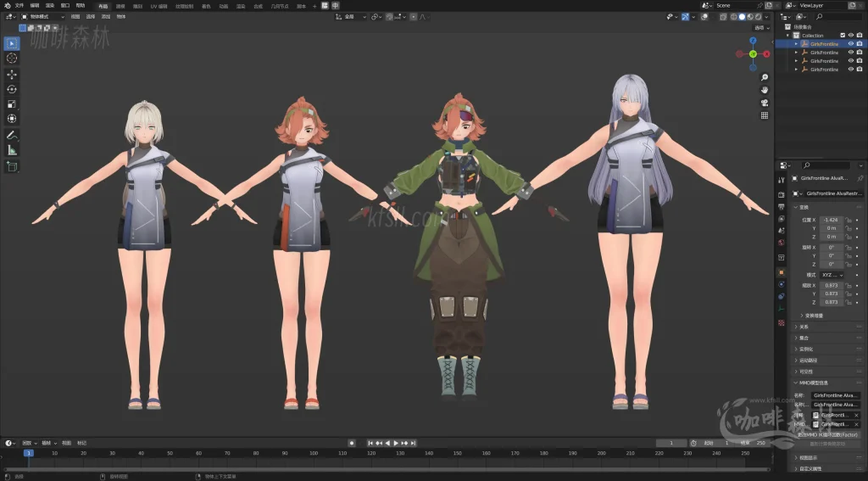Switch orthographic/perspective grid icon
The height and width of the screenshot is (481, 868).
click(765, 115)
